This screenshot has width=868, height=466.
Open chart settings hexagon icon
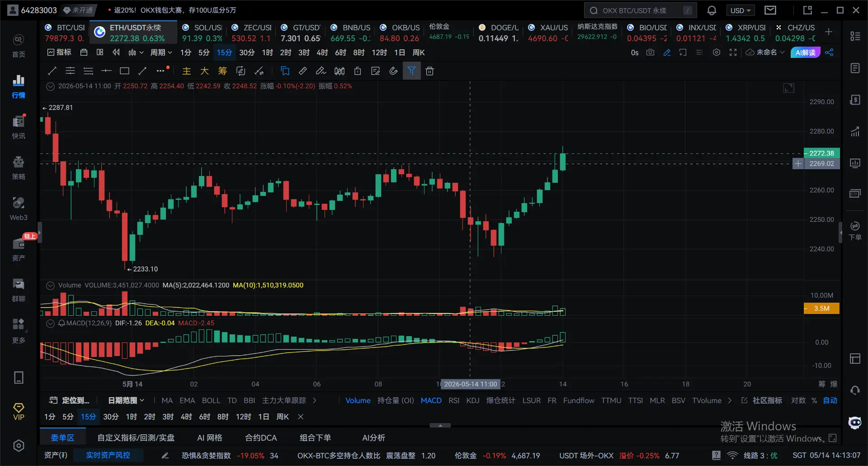click(x=716, y=52)
